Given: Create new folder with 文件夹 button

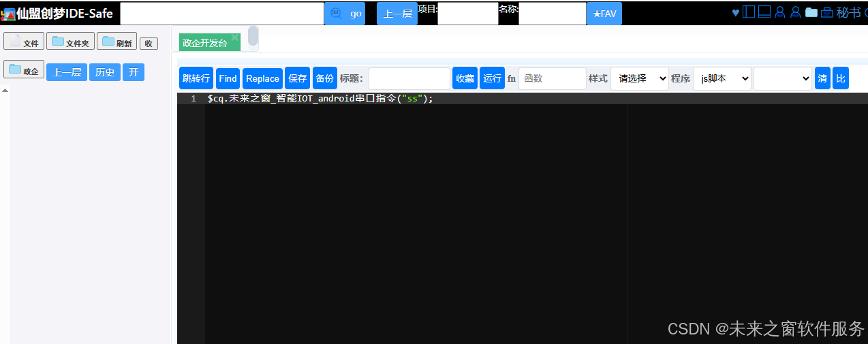Looking at the screenshot, I should [70, 41].
